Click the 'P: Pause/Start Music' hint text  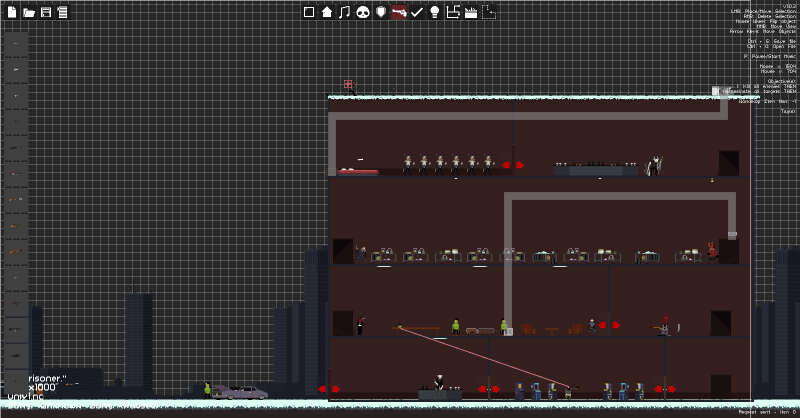click(x=769, y=56)
